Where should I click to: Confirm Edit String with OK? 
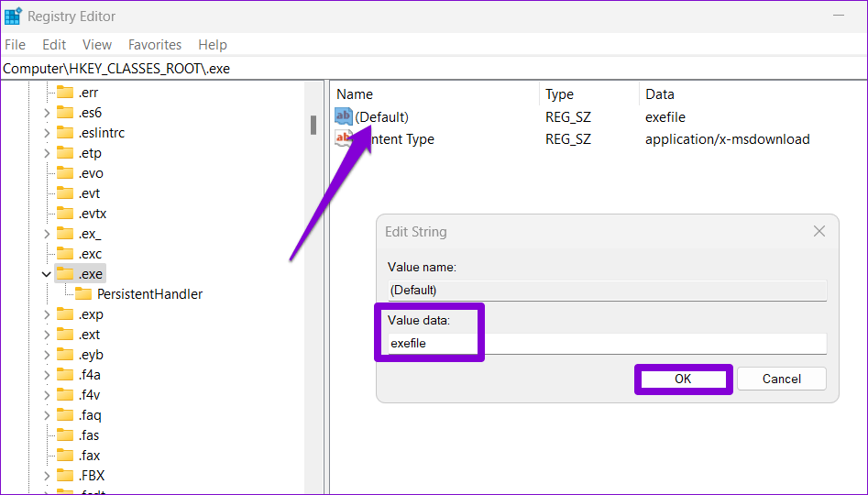[683, 379]
